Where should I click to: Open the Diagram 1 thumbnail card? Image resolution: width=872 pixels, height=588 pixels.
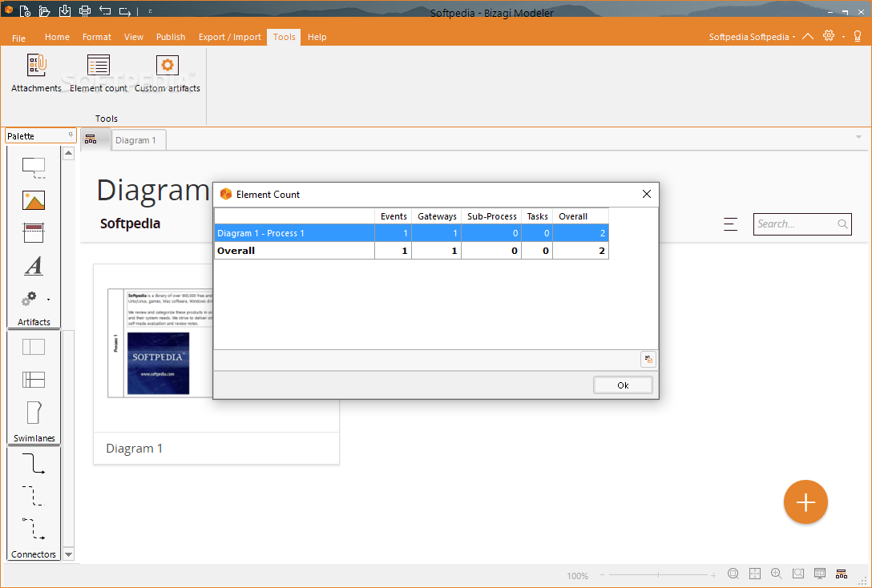click(216, 364)
